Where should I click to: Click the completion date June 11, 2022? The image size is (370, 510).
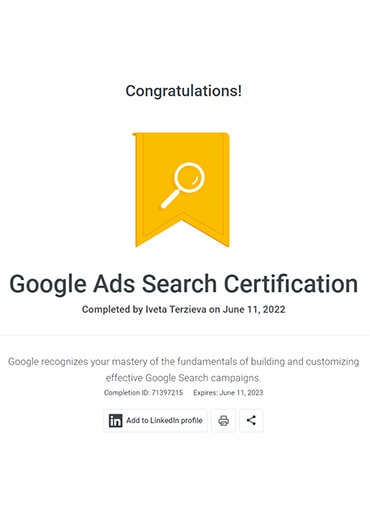coord(254,310)
